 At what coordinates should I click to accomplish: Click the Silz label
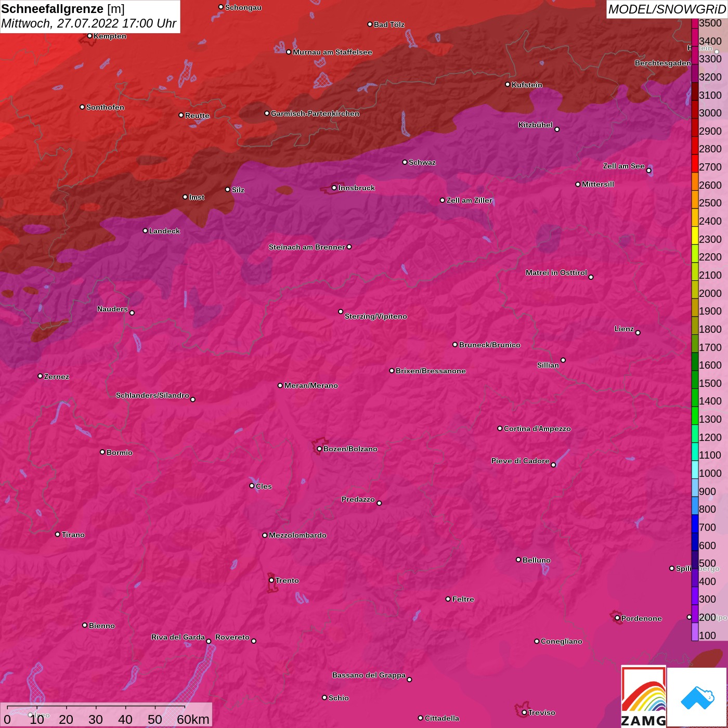[x=238, y=190]
